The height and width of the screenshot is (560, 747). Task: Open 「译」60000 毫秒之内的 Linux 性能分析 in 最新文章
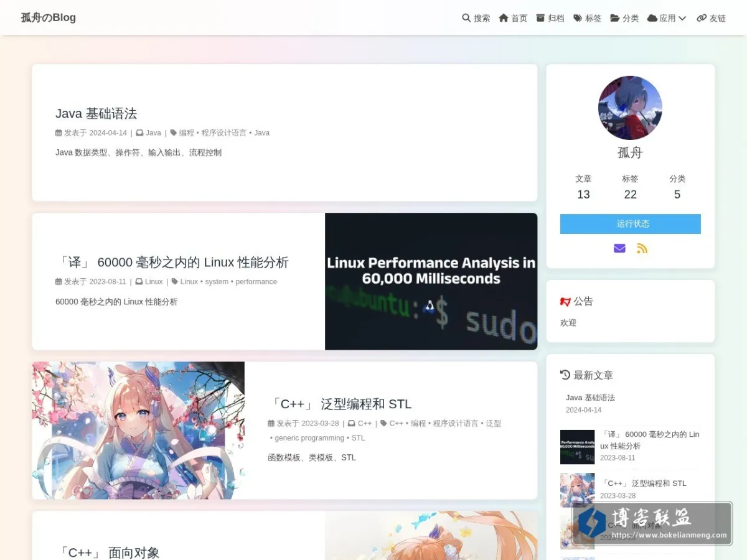tap(649, 440)
